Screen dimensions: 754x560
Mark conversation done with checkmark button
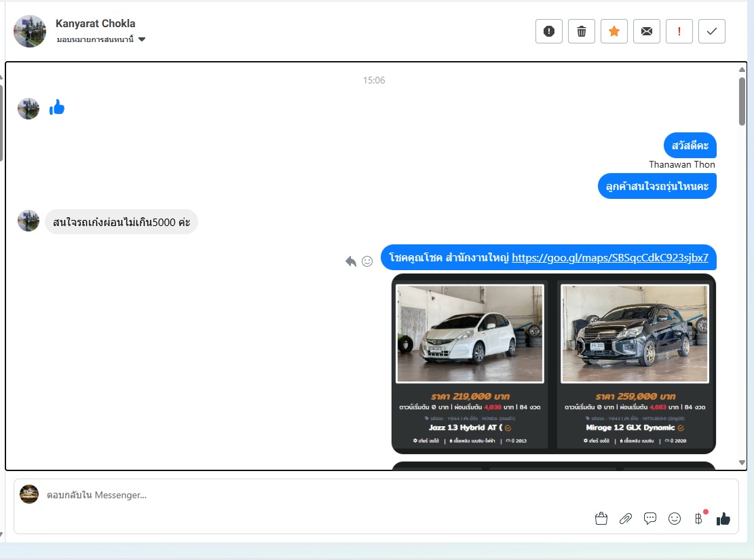712,31
